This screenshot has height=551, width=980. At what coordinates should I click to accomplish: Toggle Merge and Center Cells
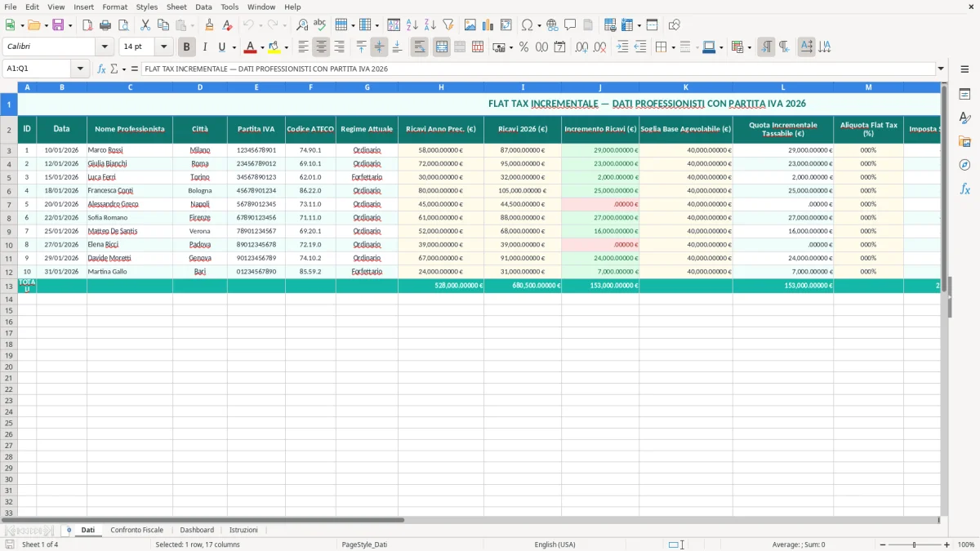pos(441,47)
